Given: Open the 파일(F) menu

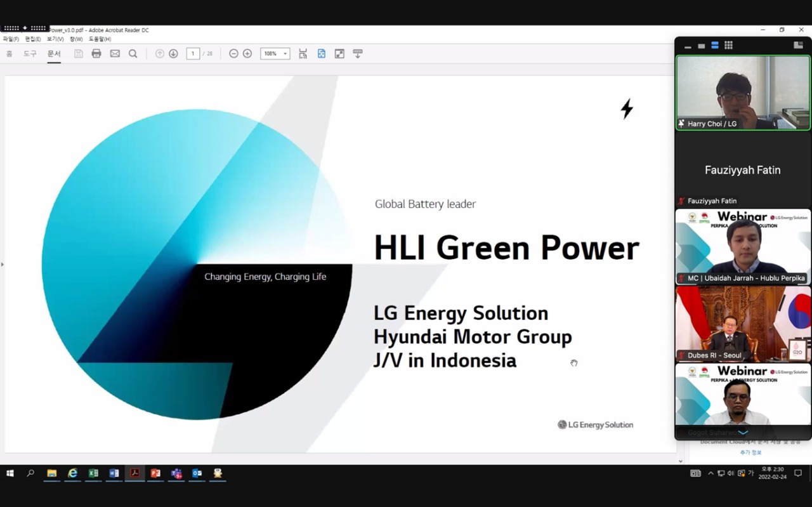Looking at the screenshot, I should click(11, 39).
